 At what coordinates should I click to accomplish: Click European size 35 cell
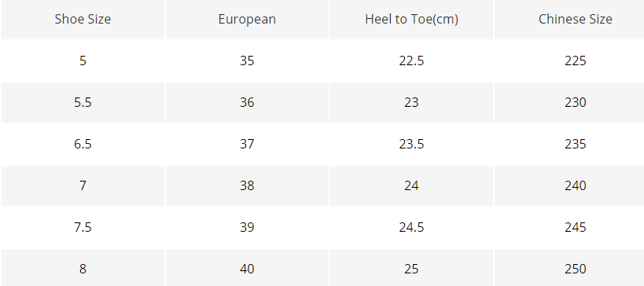(247, 60)
